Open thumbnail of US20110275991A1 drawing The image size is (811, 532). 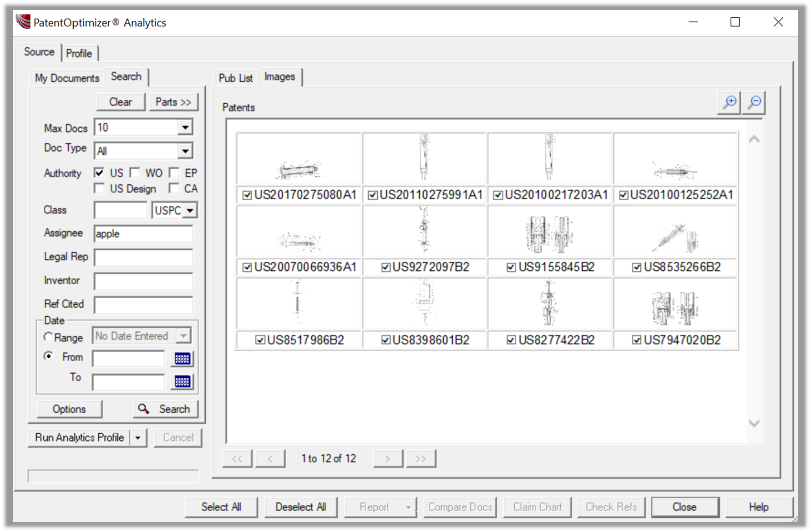(424, 159)
